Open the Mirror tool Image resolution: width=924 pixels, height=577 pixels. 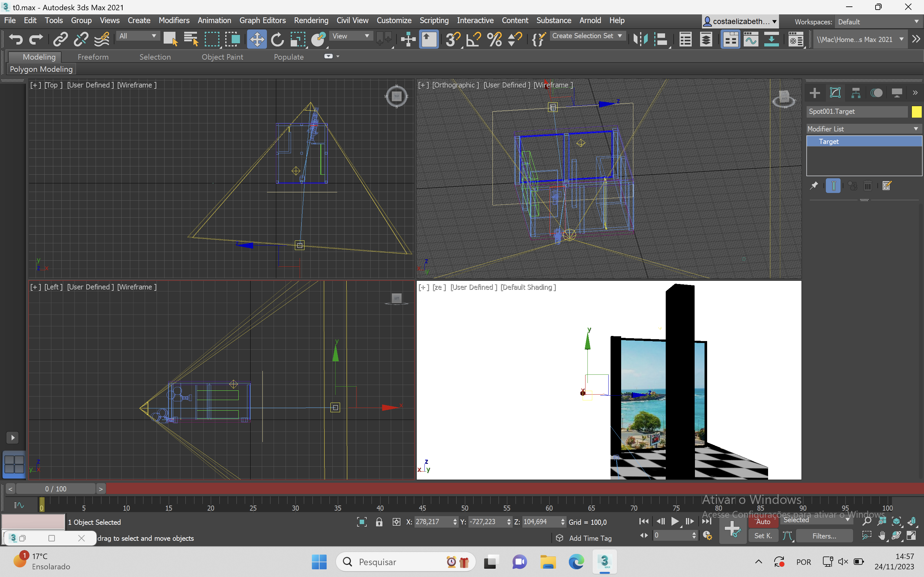tap(641, 39)
